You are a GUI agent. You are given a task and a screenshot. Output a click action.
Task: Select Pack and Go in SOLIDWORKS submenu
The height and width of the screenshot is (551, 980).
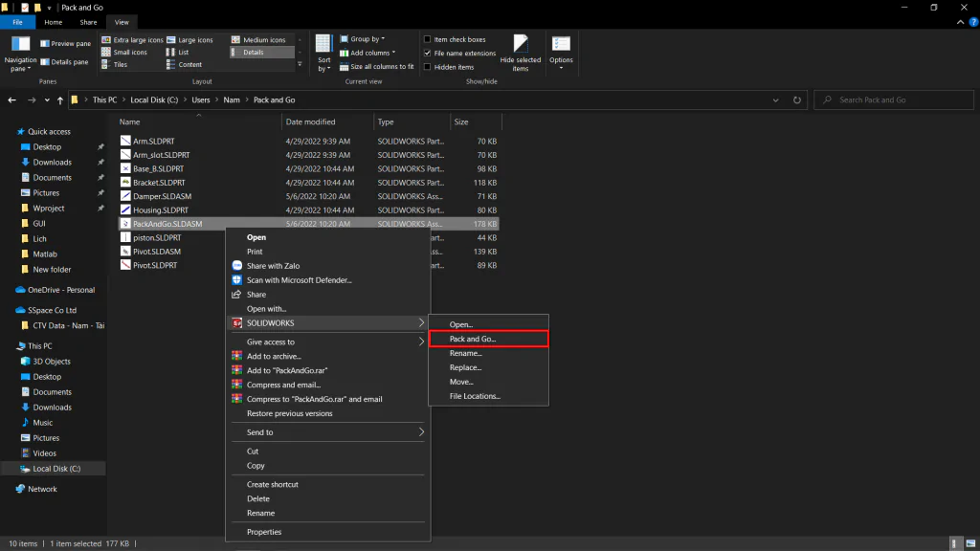(x=489, y=339)
